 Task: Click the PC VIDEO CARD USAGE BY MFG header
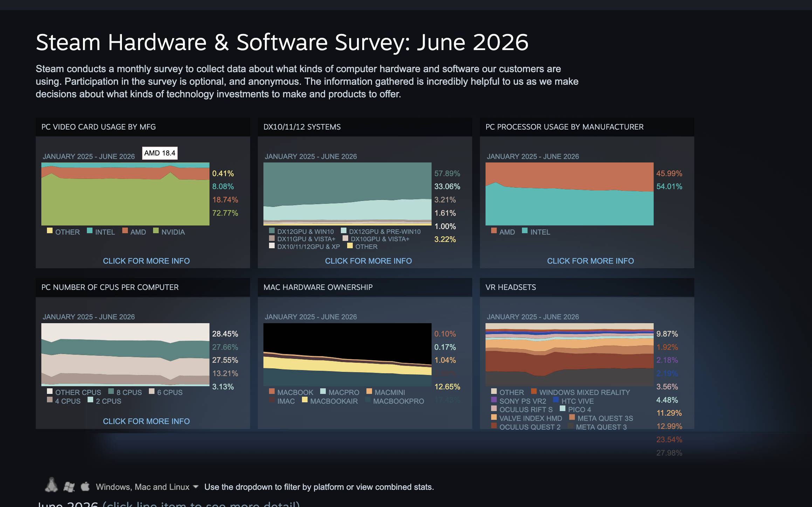point(143,127)
